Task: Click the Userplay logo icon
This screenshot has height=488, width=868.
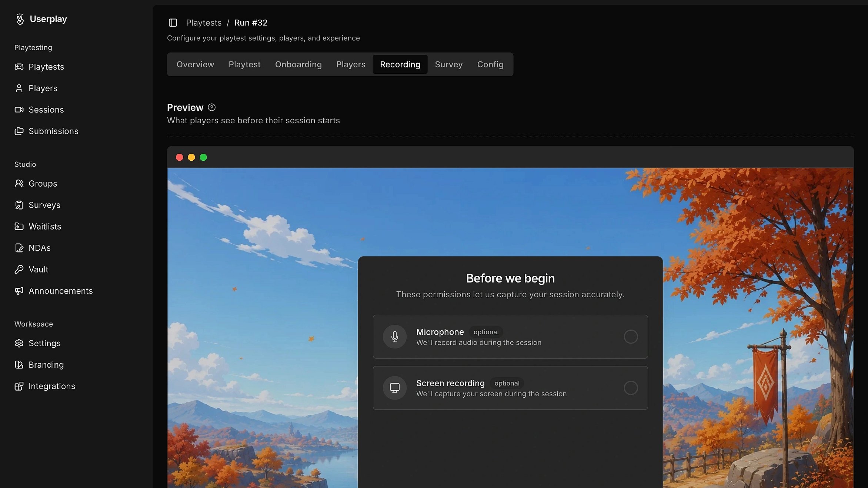Action: click(20, 19)
